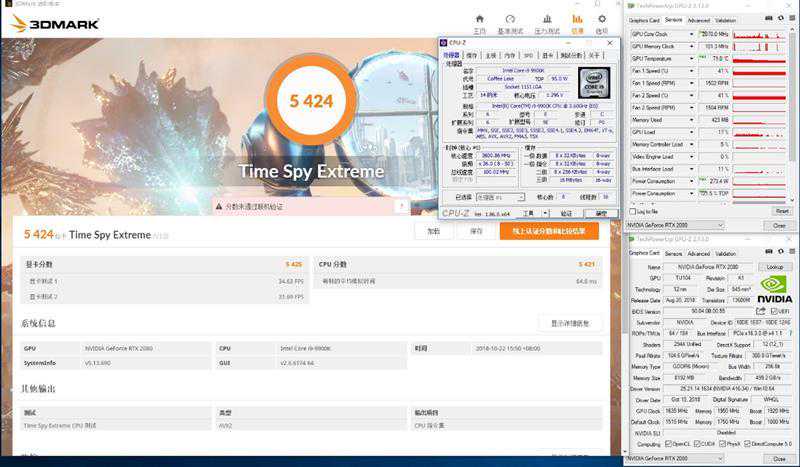Click the GPU Temperature sensor graph
The image size is (800, 467).
(762, 59)
